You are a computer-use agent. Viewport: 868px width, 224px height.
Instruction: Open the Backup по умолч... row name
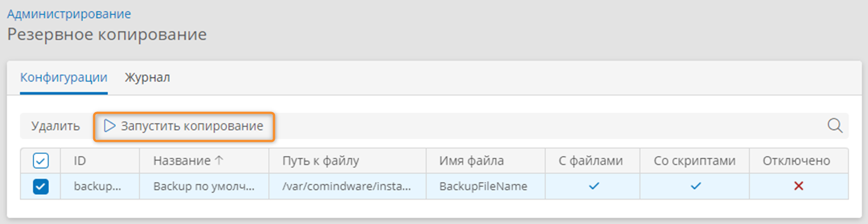pyautogui.click(x=204, y=186)
